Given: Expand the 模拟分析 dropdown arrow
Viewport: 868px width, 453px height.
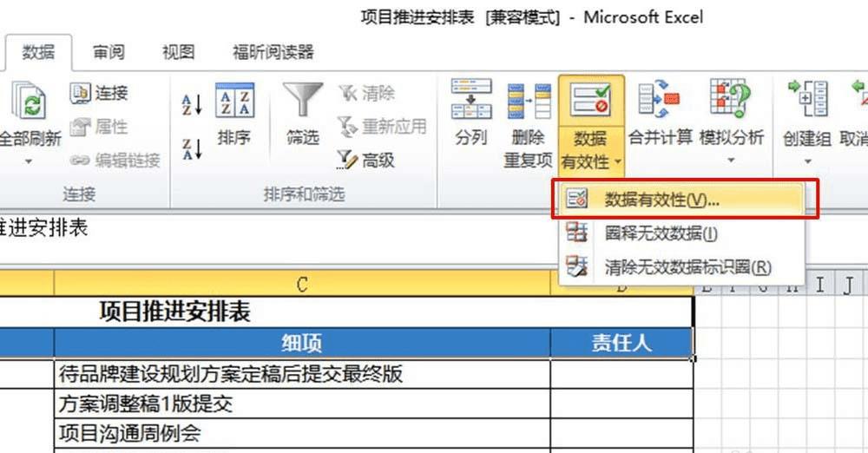Looking at the screenshot, I should tap(731, 161).
